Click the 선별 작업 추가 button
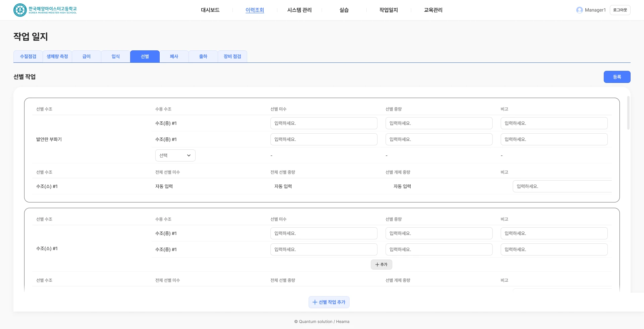Image resolution: width=644 pixels, height=329 pixels. (x=329, y=302)
